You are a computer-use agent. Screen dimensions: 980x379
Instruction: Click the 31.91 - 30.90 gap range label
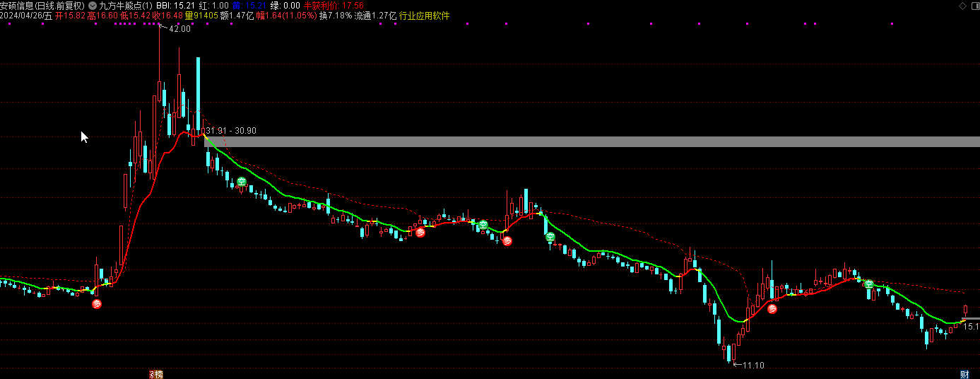231,131
